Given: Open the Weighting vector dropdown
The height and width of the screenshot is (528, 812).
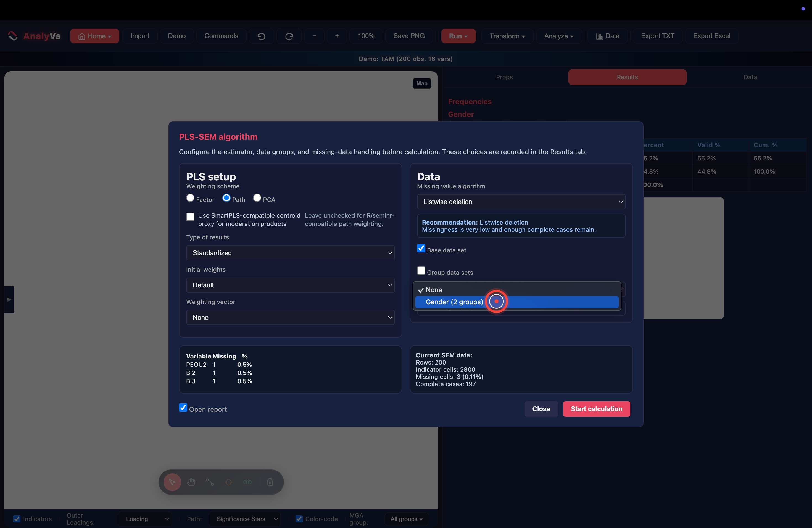Looking at the screenshot, I should [x=290, y=318].
